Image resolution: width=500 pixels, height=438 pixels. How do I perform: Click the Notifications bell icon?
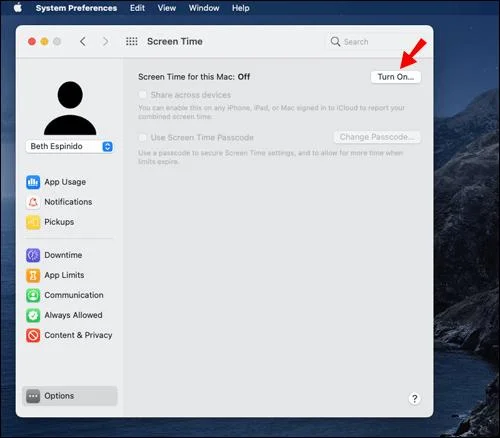(x=33, y=202)
